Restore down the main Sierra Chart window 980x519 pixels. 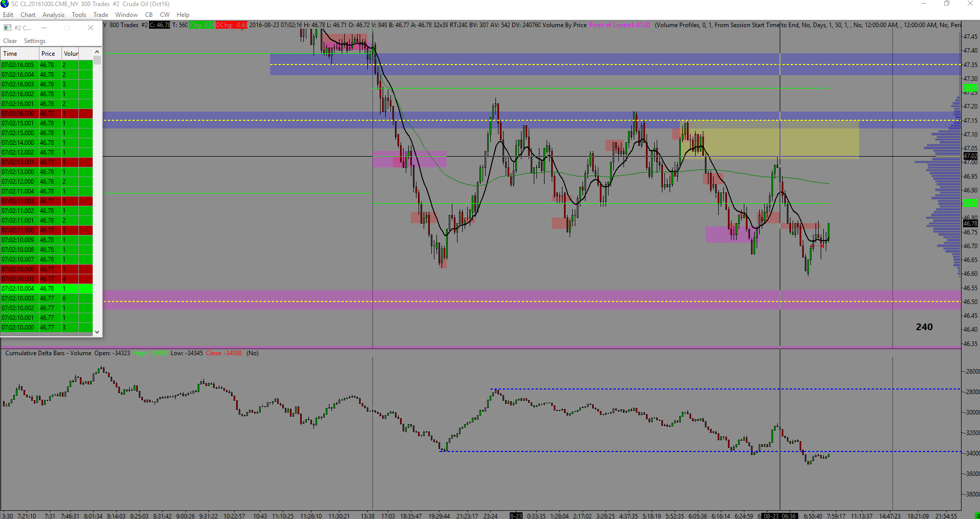(x=947, y=4)
